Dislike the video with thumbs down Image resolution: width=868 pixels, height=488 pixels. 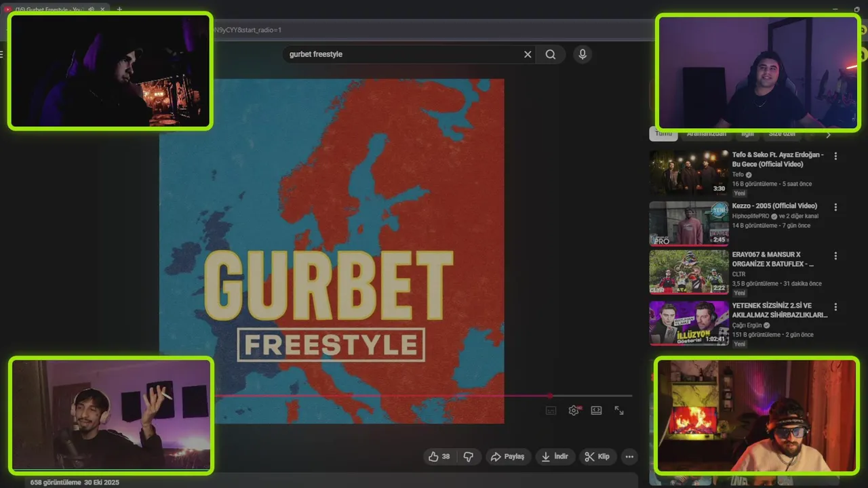468,457
